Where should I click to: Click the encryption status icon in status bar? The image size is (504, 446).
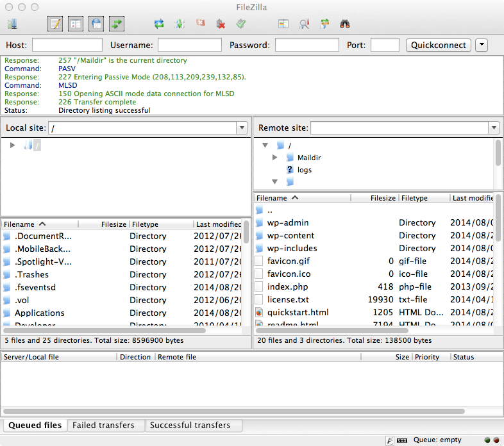[390, 440]
